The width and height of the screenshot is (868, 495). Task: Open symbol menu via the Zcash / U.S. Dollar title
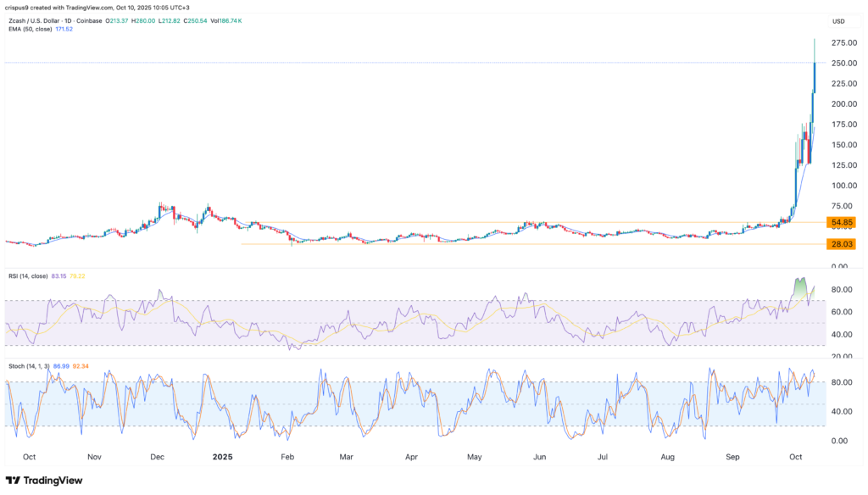34,20
